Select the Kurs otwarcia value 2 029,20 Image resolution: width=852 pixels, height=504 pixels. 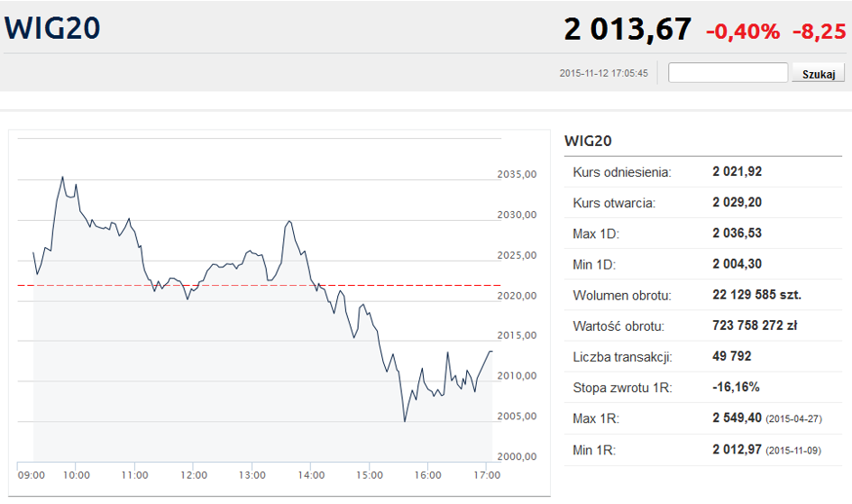737,203
